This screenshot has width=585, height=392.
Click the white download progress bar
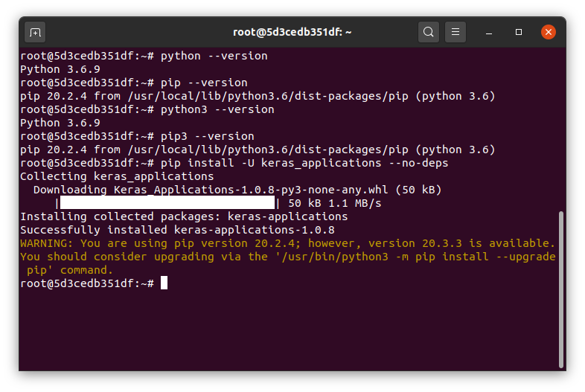pos(167,203)
